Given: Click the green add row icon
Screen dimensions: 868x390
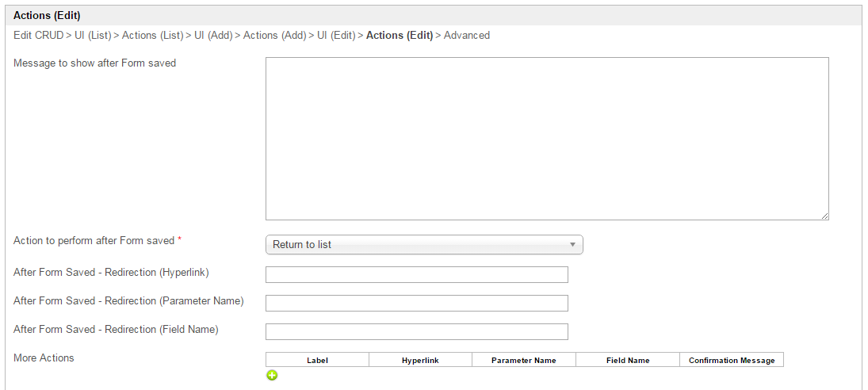Looking at the screenshot, I should (x=272, y=375).
